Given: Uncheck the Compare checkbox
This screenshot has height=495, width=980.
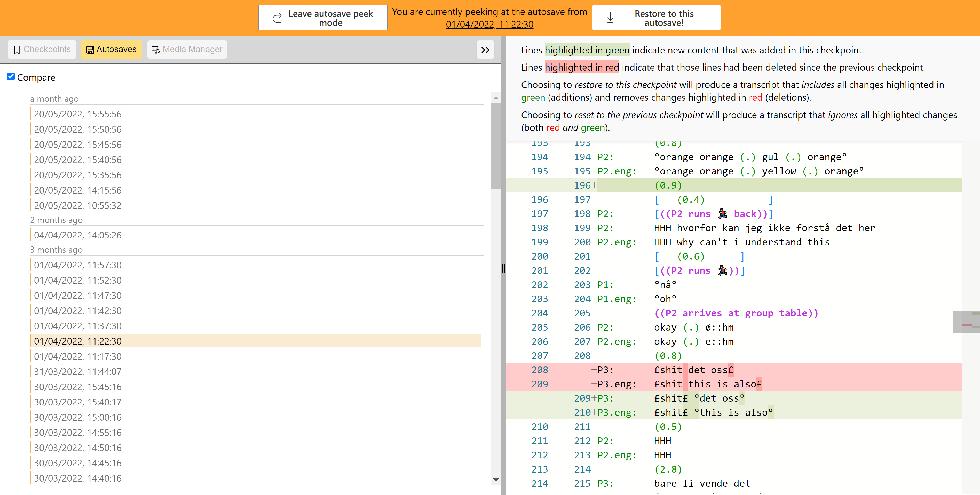Looking at the screenshot, I should [11, 77].
